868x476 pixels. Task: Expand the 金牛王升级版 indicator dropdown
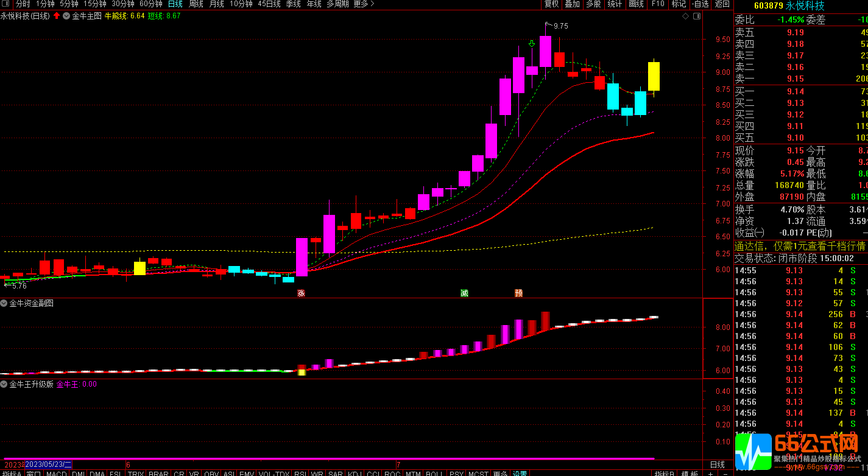point(4,384)
